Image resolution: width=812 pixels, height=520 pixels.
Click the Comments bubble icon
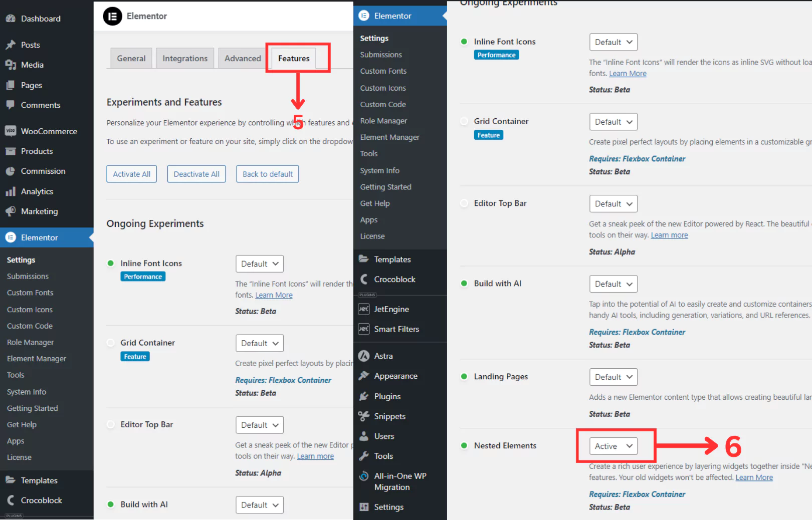(11, 105)
